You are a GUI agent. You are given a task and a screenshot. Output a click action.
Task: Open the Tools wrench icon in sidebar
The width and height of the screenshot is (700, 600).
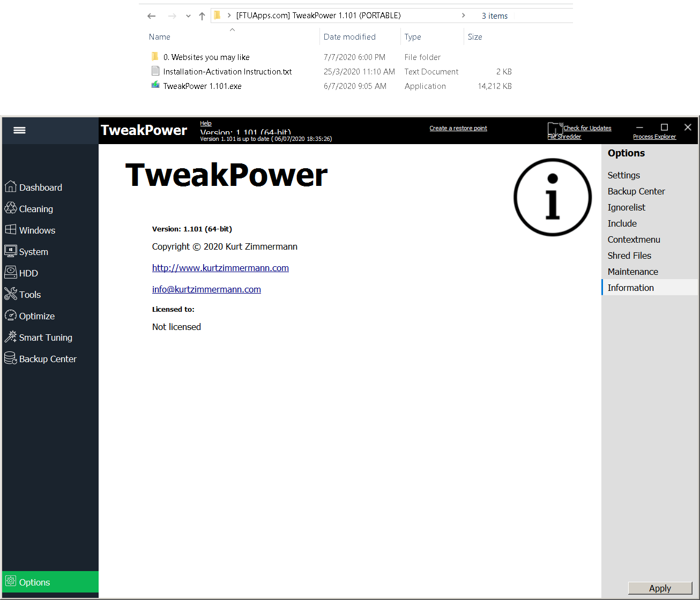pyautogui.click(x=11, y=294)
